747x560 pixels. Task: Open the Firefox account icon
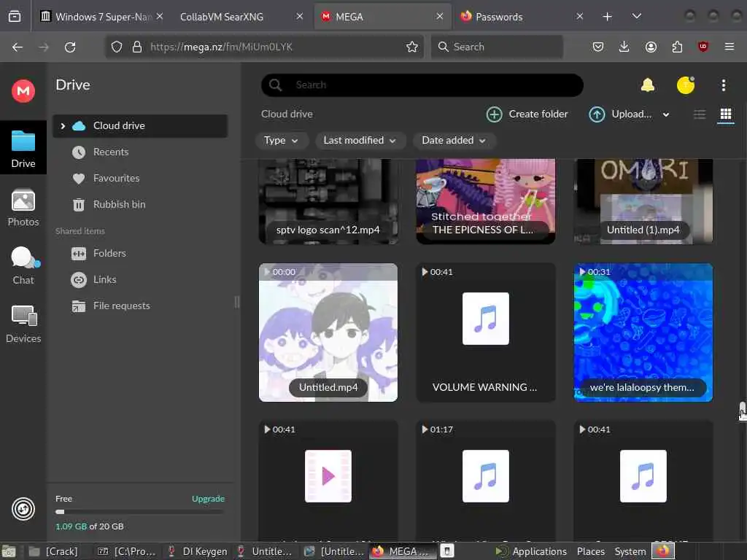[651, 47]
